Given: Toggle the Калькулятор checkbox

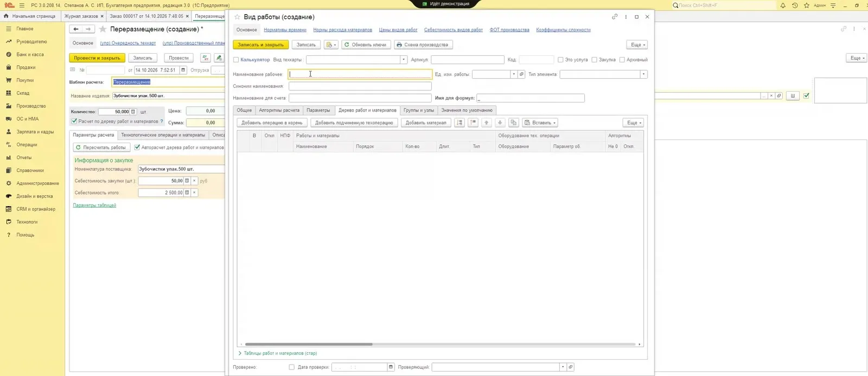Looking at the screenshot, I should pos(236,60).
